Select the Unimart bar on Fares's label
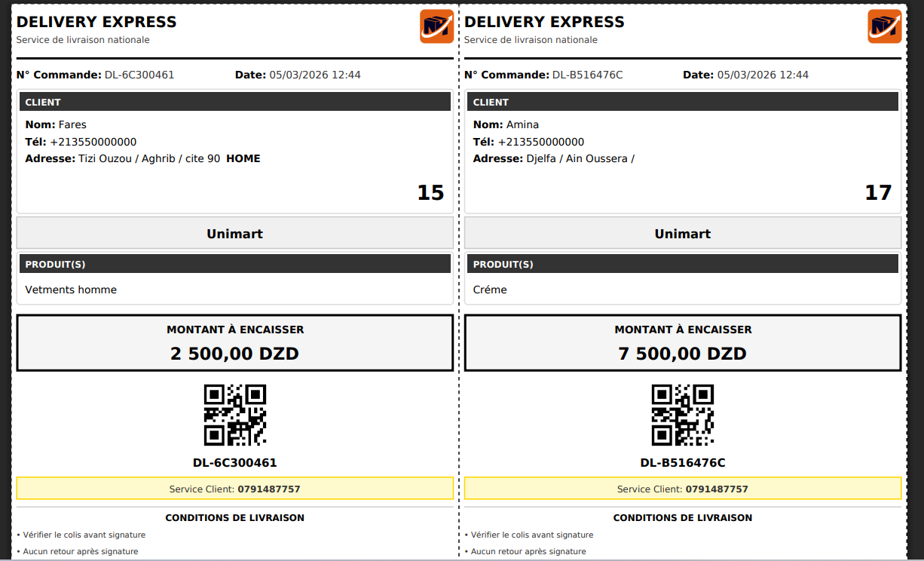 235,234
